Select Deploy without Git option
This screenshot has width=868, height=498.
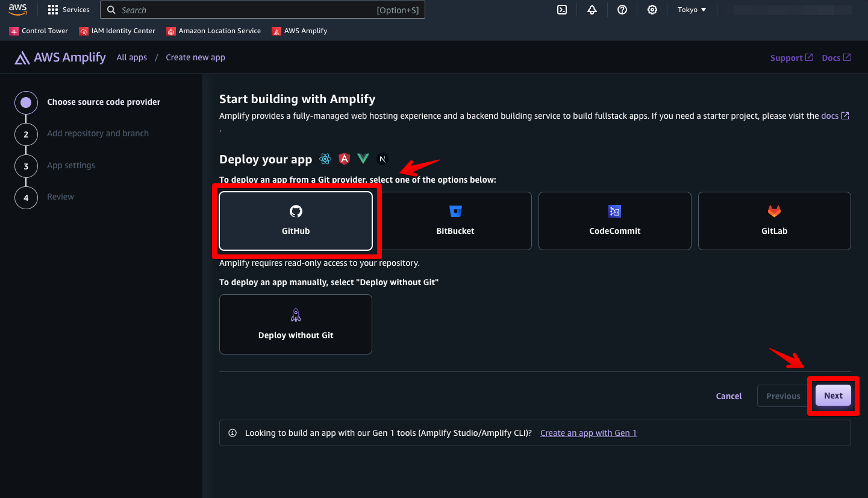coord(296,324)
